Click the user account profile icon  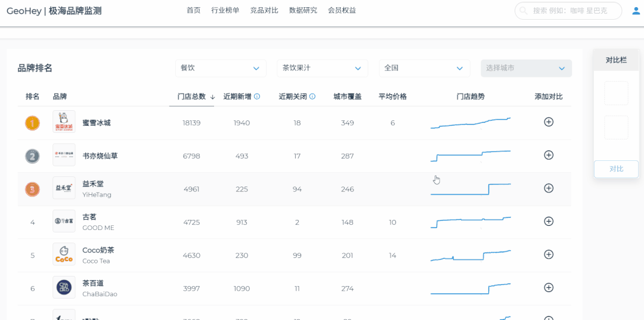point(636,11)
